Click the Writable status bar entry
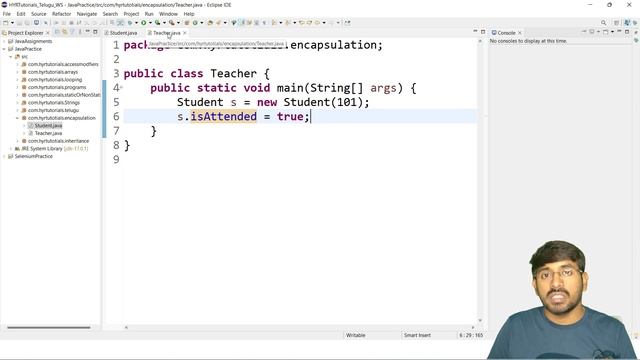 (356, 335)
